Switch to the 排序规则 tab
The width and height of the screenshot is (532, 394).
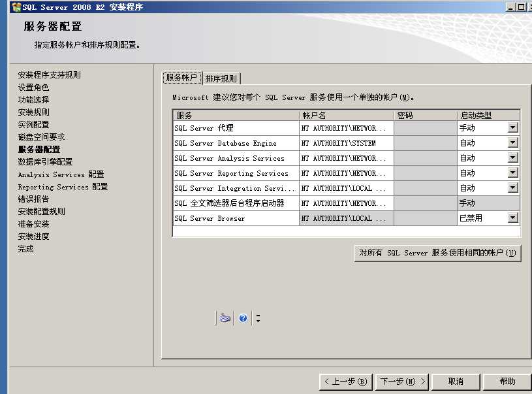click(x=221, y=79)
